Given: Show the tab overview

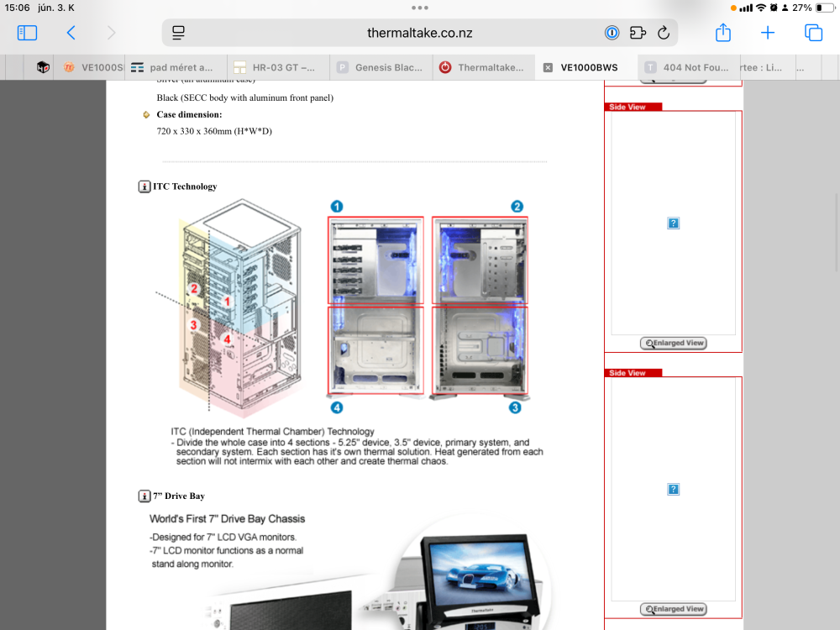Looking at the screenshot, I should [813, 33].
